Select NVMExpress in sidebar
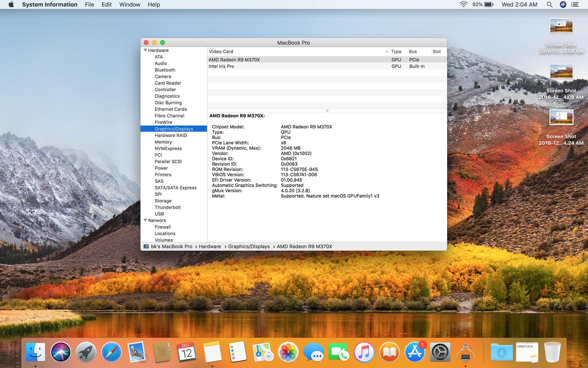 168,148
